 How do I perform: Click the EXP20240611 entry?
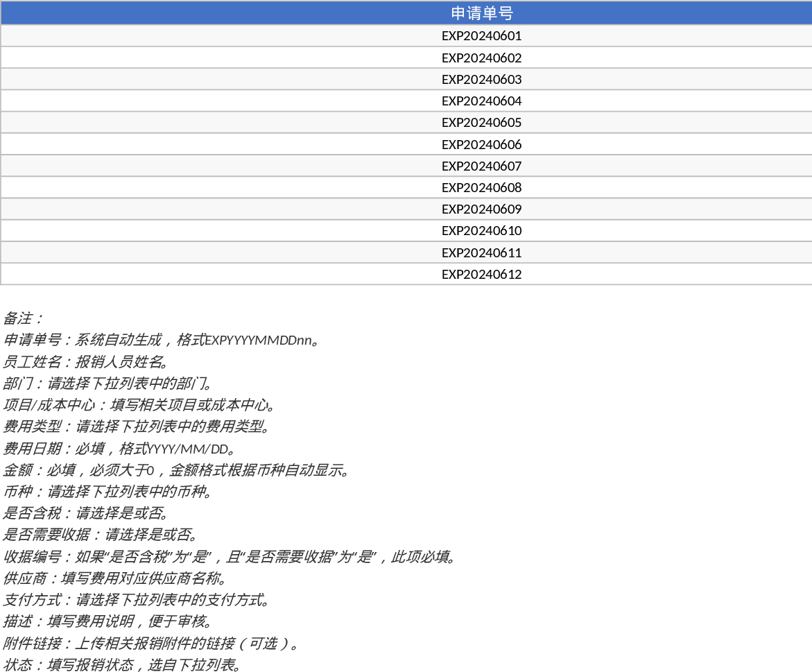tap(481, 252)
